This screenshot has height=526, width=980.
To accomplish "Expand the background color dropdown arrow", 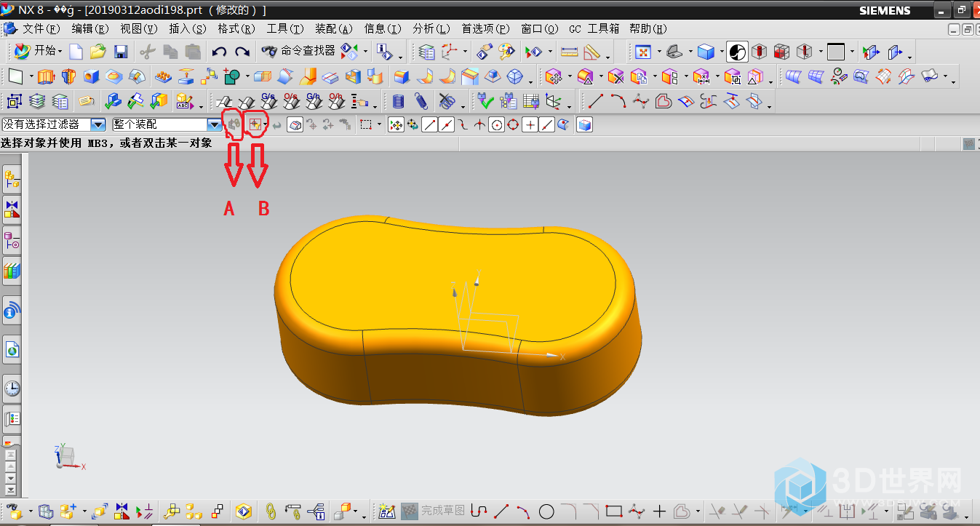I will (x=852, y=52).
